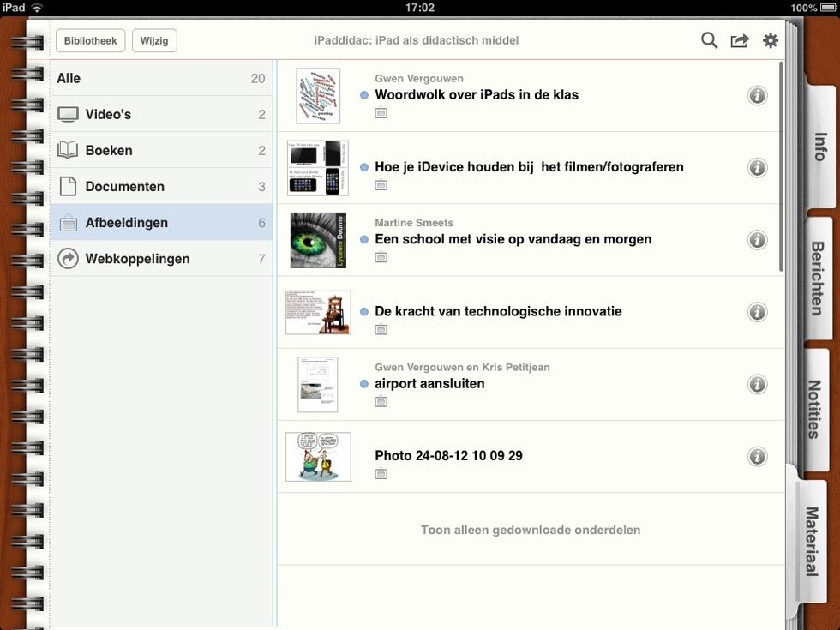Show all items via Alle
The height and width of the screenshot is (630, 840).
(161, 78)
